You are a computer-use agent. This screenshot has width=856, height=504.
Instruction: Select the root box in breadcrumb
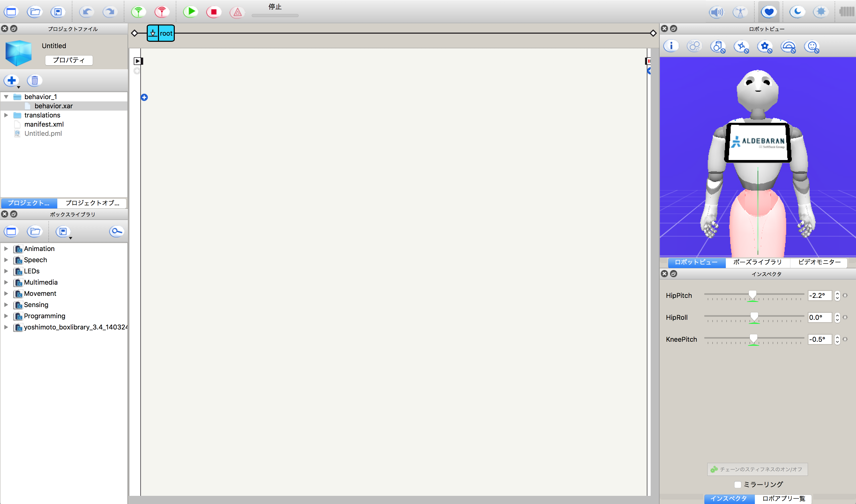(x=161, y=33)
